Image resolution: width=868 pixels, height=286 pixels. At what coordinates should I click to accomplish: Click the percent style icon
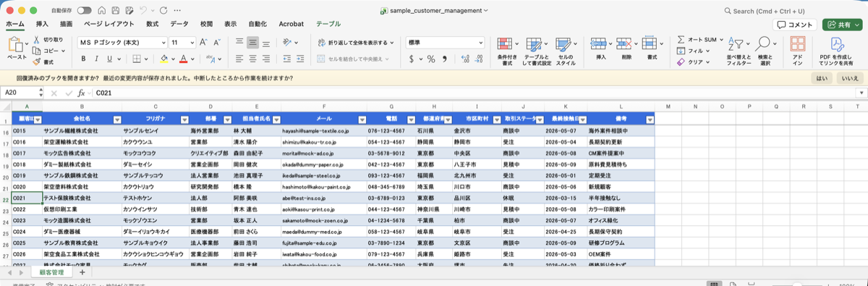pos(430,59)
